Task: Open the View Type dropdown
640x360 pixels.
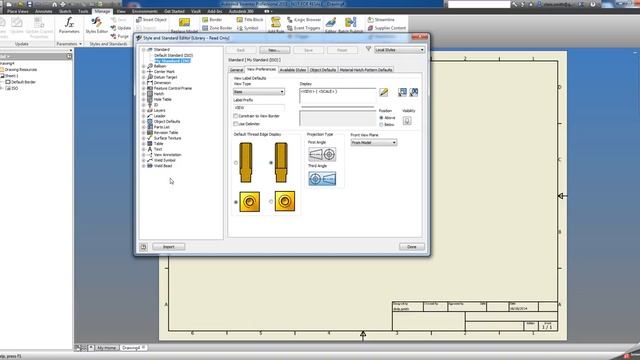Action: (259, 92)
